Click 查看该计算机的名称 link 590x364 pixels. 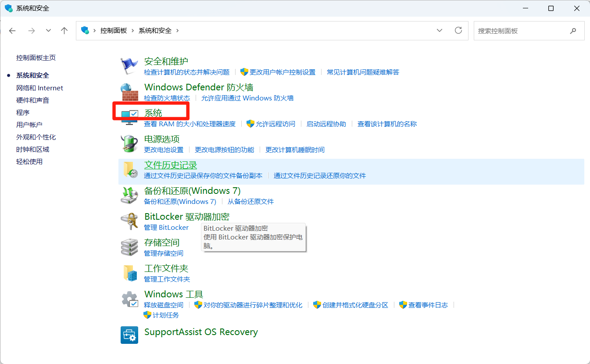pos(387,124)
